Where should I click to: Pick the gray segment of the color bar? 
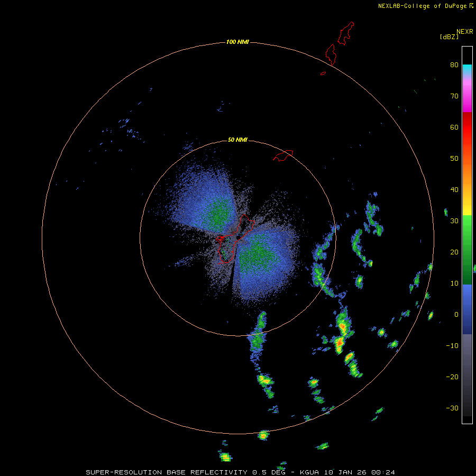coord(467,375)
